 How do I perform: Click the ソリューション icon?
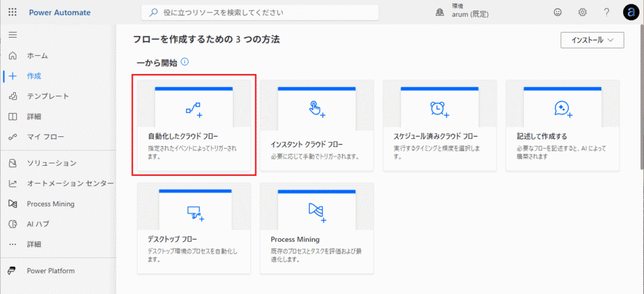click(x=13, y=163)
